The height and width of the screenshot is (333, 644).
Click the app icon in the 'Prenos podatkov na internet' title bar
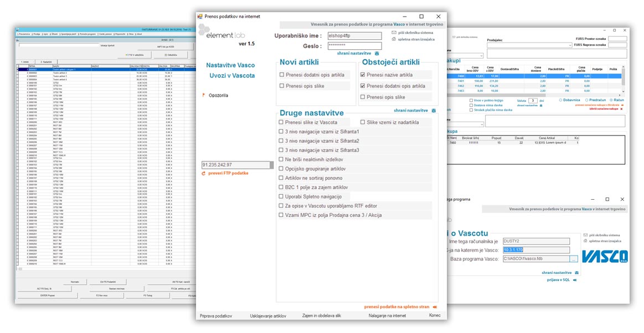[x=200, y=17]
